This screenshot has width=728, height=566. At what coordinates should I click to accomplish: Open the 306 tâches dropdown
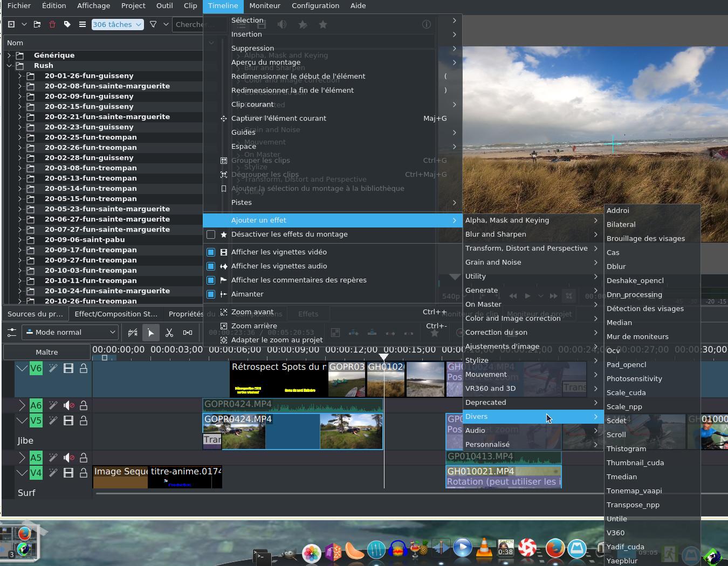117,24
